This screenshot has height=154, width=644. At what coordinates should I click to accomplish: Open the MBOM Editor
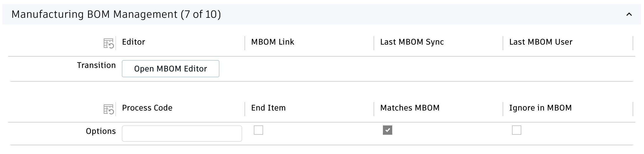(x=170, y=69)
